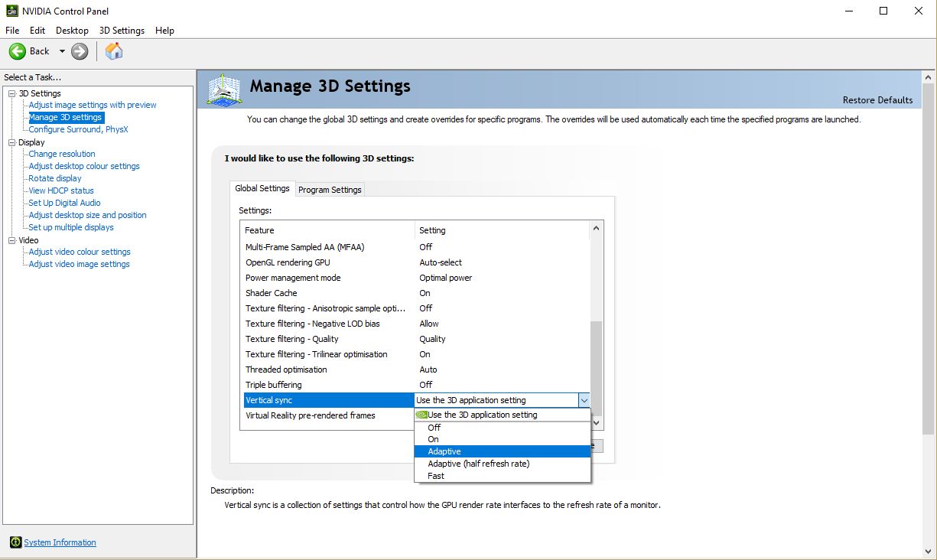Open View HDCP status page
Screen dimensions: 937x560
[x=61, y=190]
